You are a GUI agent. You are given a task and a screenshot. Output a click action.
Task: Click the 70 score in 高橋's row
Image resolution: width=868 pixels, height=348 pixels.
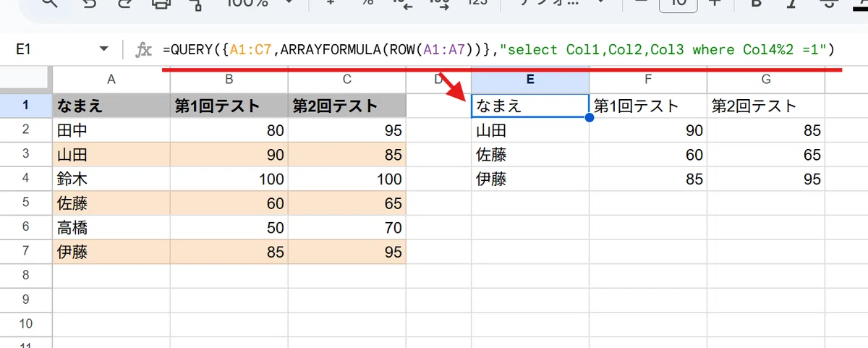point(346,227)
